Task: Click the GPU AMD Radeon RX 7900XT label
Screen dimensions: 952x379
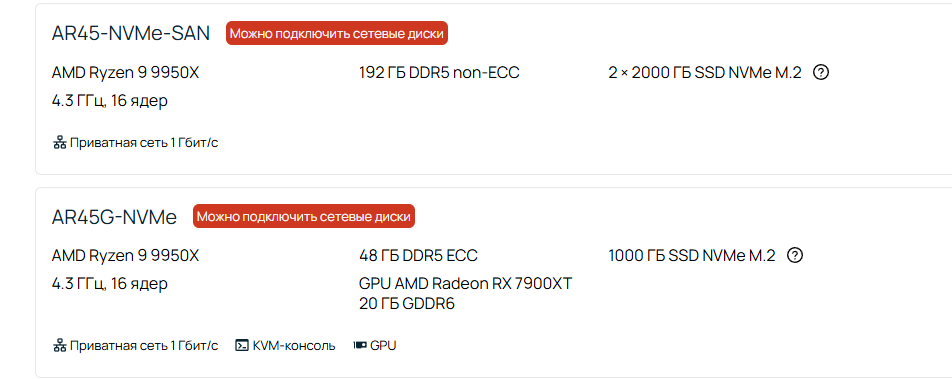Action: (x=466, y=284)
